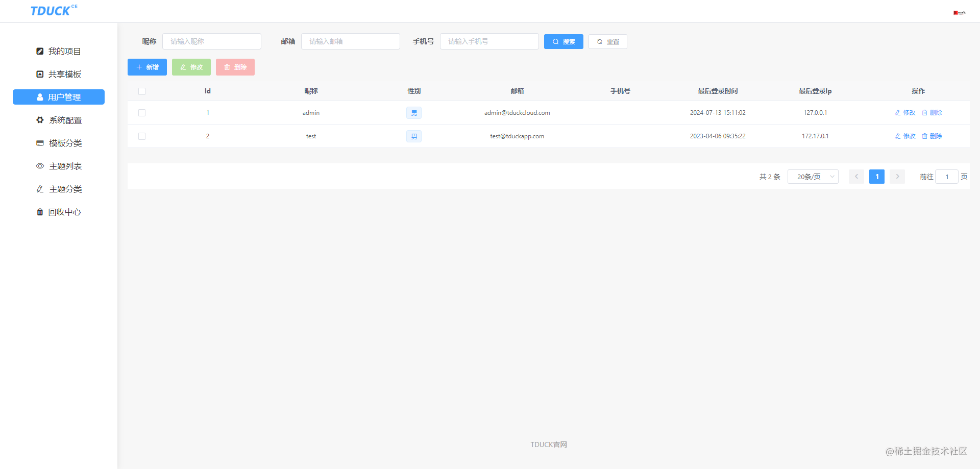Check the admin row checkbox

pyautogui.click(x=142, y=113)
